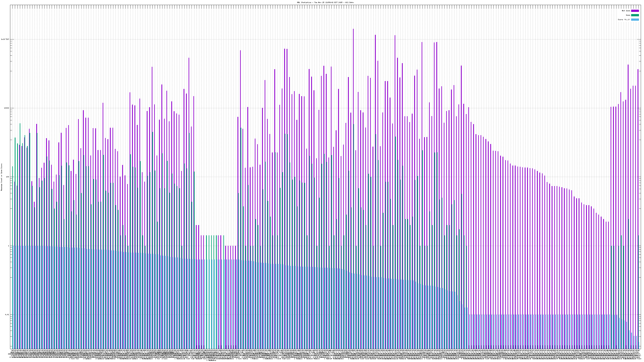Click the '1 NoHohop' lowest x-axis label

click(x=211, y=361)
